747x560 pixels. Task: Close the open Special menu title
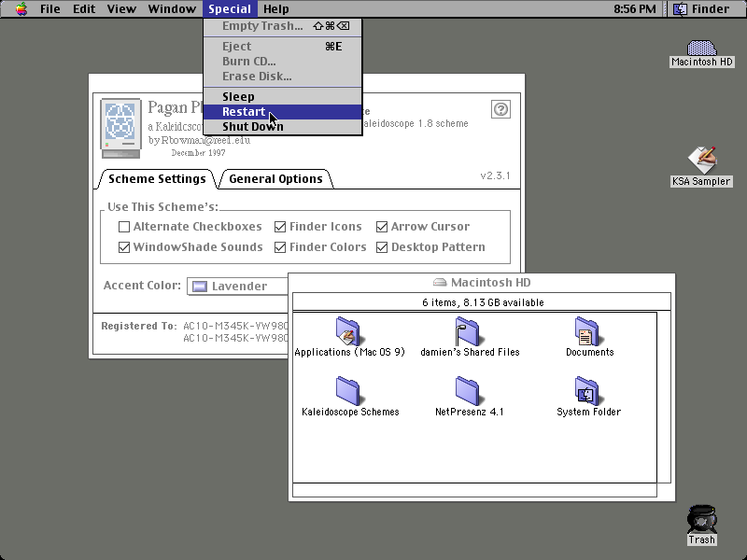(230, 8)
